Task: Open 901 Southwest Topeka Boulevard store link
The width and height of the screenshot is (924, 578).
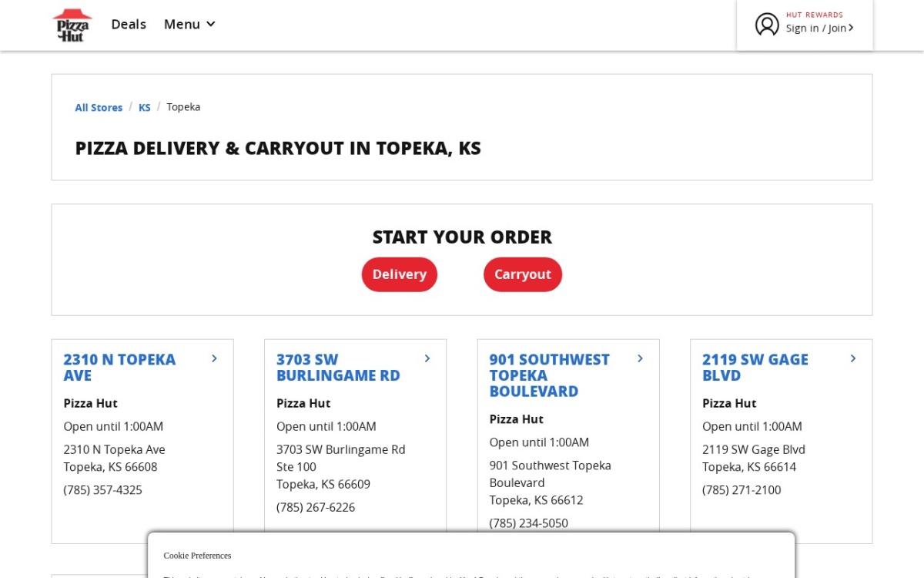Action: point(549,375)
